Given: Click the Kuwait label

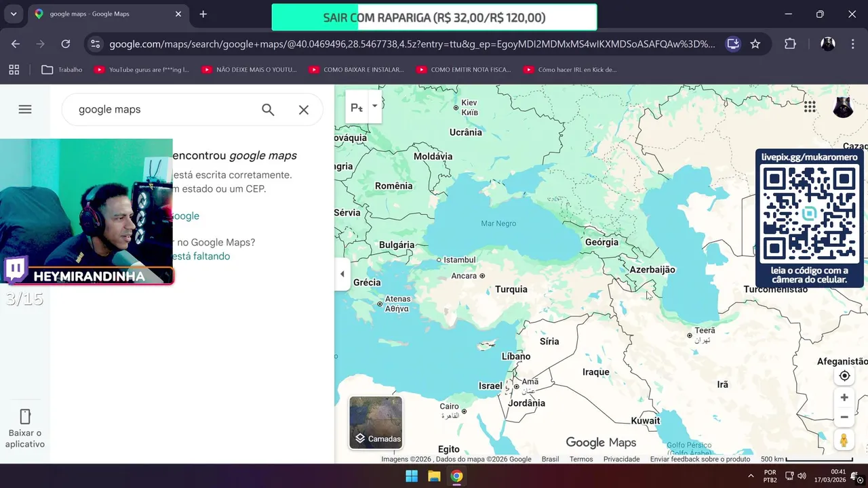Looking at the screenshot, I should 645,421.
